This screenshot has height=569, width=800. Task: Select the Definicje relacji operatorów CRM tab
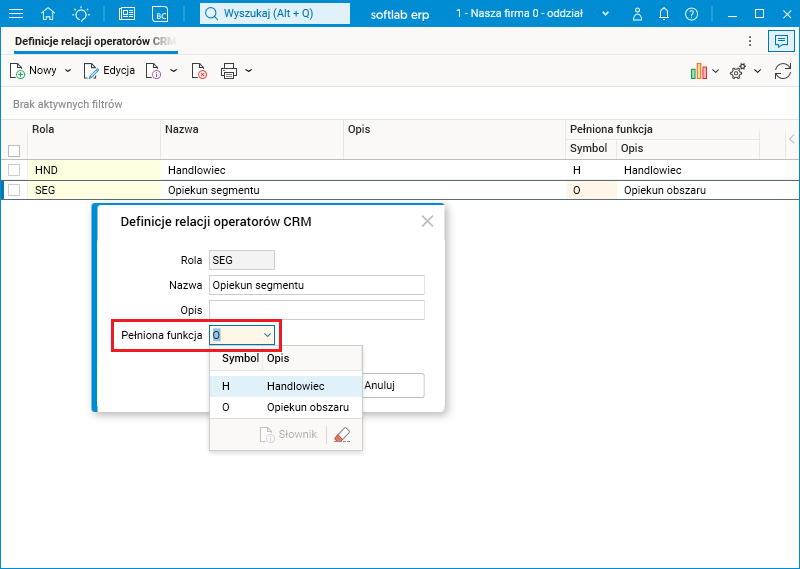coord(95,41)
